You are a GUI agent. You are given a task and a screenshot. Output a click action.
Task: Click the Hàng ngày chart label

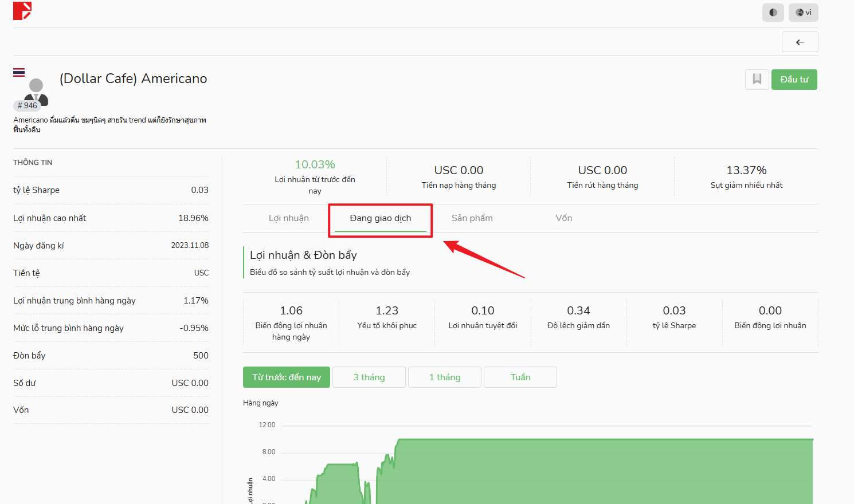tap(260, 403)
